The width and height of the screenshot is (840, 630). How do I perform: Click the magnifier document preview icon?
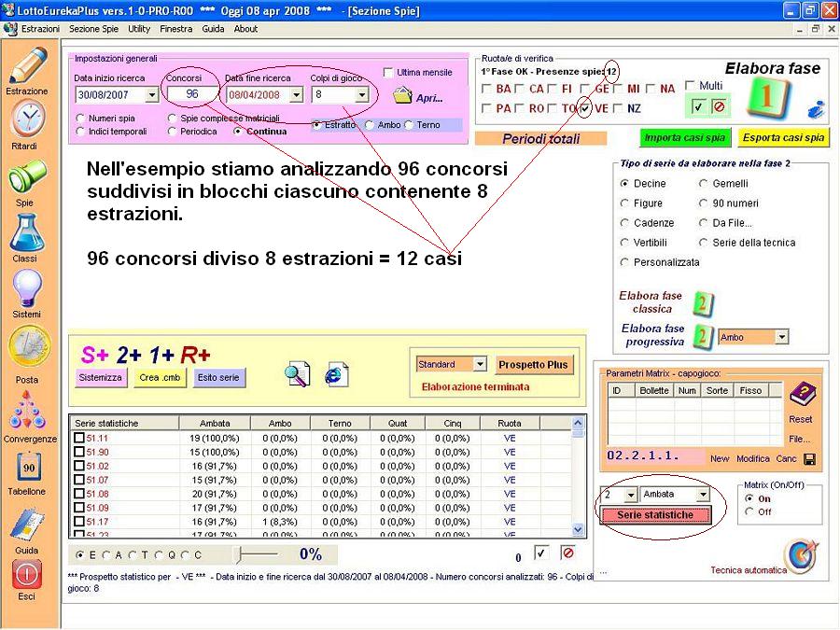point(297,374)
